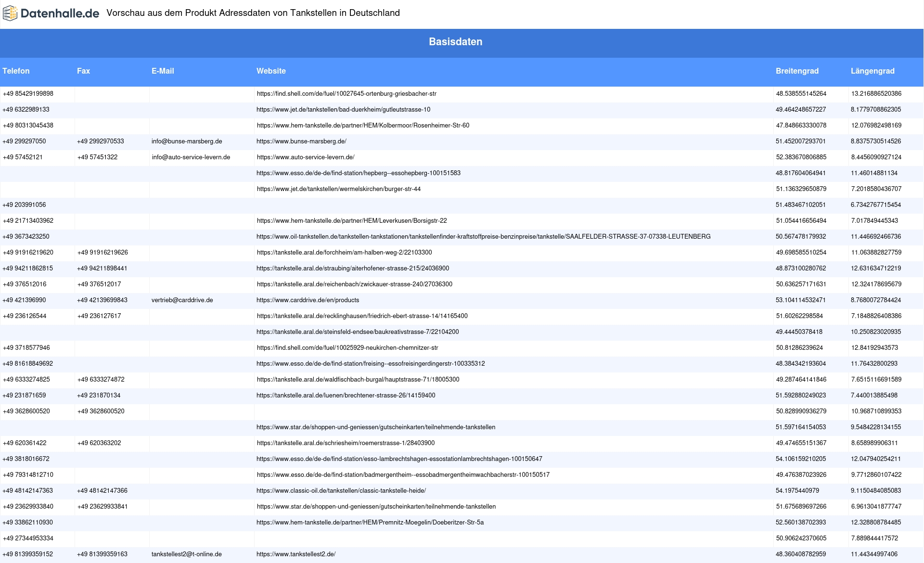Click phone number +49 94211862815
The height and width of the screenshot is (563, 924).
(28, 269)
